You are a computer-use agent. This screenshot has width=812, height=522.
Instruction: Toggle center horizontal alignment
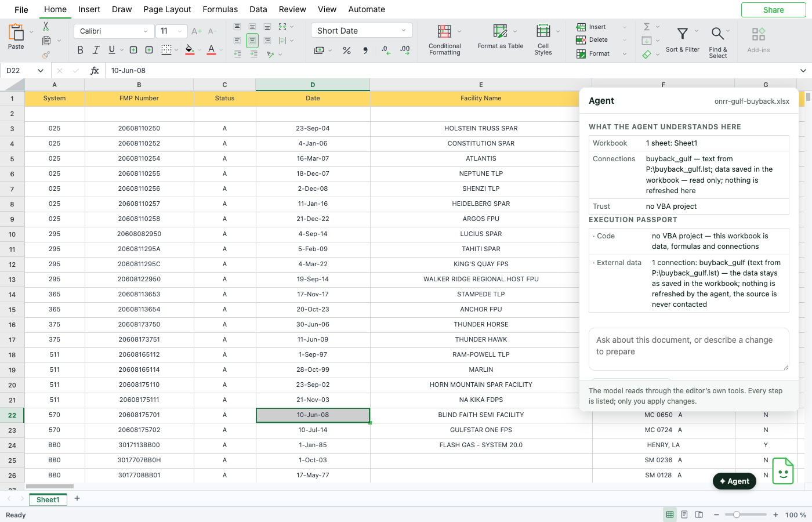[252, 41]
